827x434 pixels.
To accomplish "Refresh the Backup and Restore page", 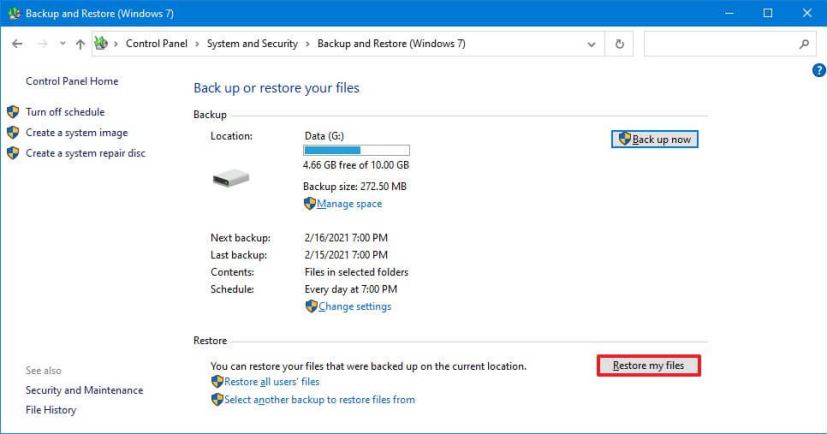I will click(x=620, y=44).
